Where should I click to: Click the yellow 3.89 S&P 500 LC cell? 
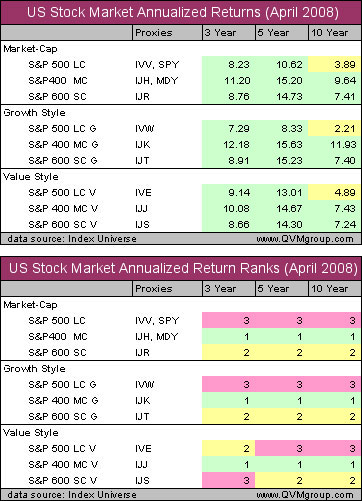tap(334, 64)
